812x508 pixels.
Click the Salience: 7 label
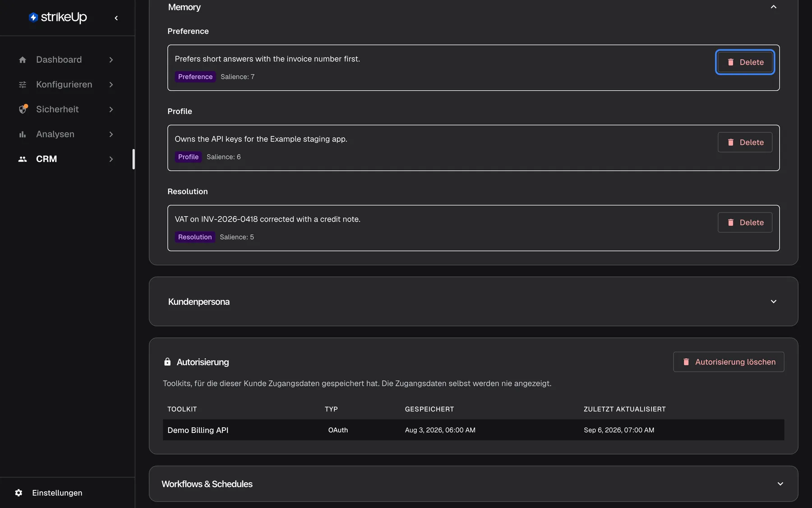coord(238,77)
